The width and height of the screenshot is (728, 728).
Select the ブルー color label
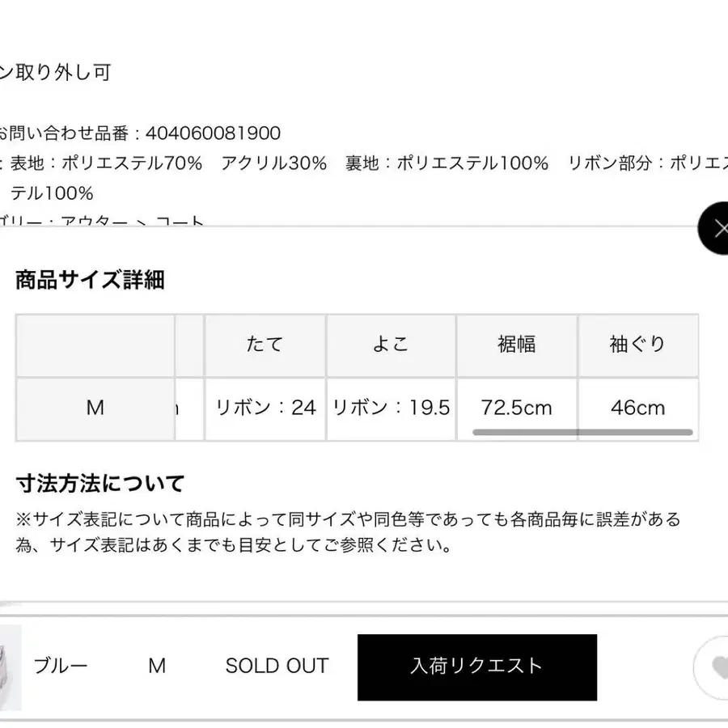(x=60, y=667)
